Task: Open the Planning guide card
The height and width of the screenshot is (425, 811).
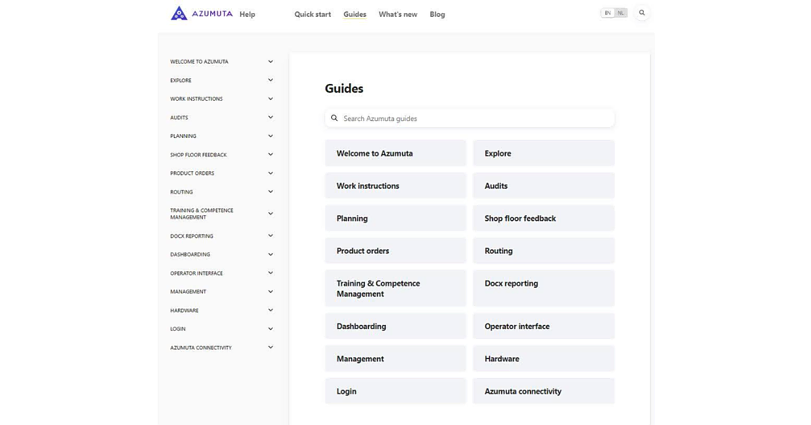Action: pos(396,218)
